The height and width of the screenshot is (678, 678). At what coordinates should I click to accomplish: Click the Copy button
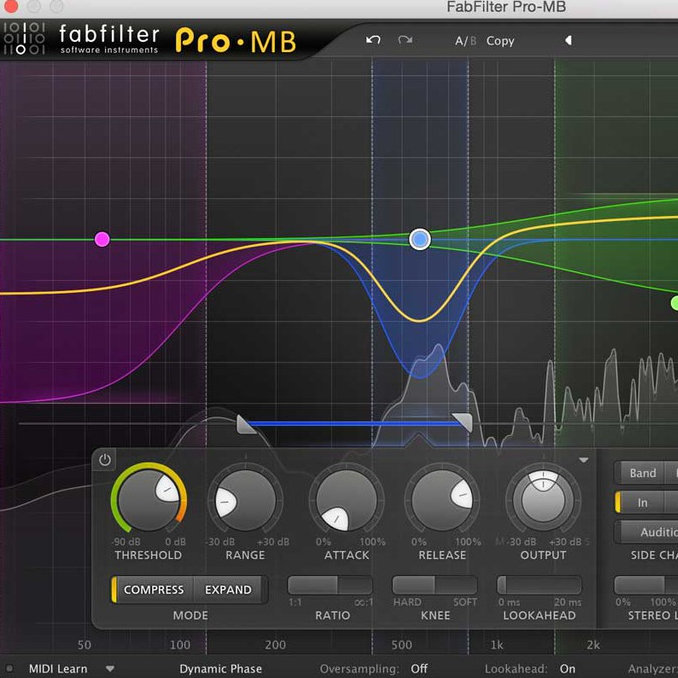click(x=500, y=41)
